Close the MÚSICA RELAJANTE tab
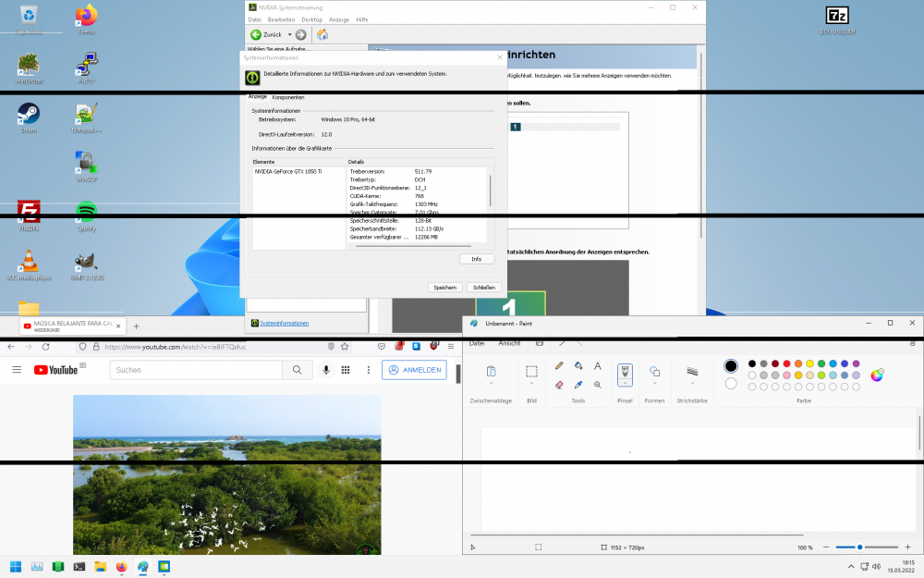Screen dimensions: 924x578 click(118, 326)
